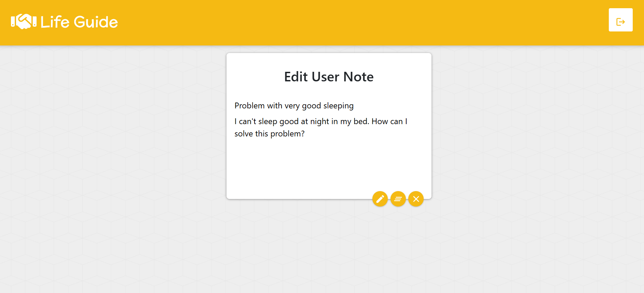Click the note title 'Problem with very good sleeping'
The width and height of the screenshot is (644, 293).
pyautogui.click(x=294, y=106)
